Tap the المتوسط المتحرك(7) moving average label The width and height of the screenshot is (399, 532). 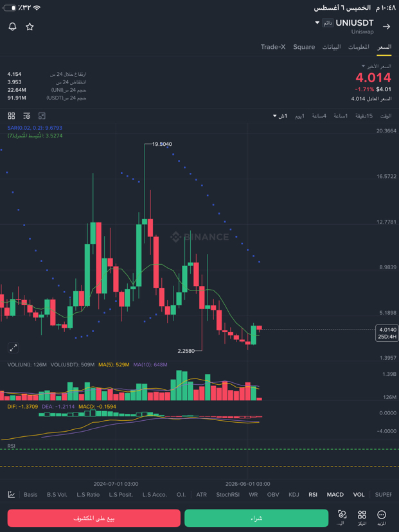pos(35,136)
